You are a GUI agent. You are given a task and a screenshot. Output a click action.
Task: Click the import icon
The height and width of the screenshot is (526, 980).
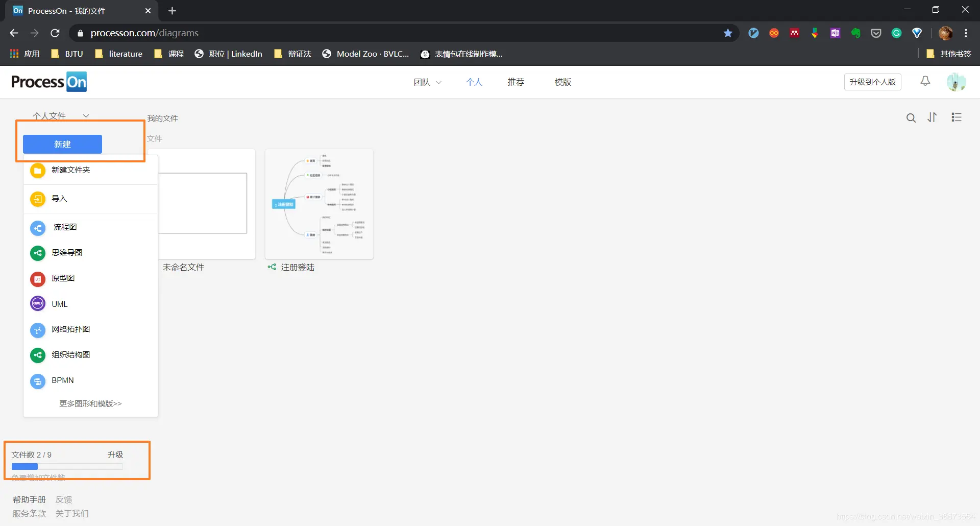tap(38, 199)
